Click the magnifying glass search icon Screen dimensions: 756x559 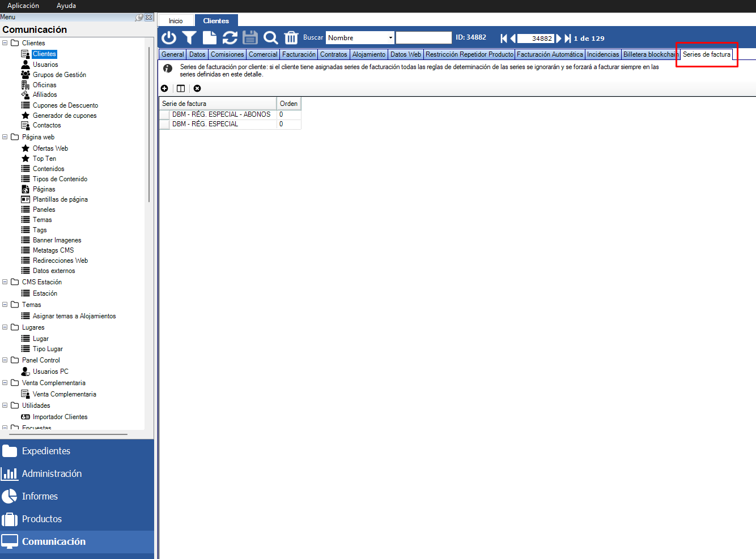(x=271, y=38)
